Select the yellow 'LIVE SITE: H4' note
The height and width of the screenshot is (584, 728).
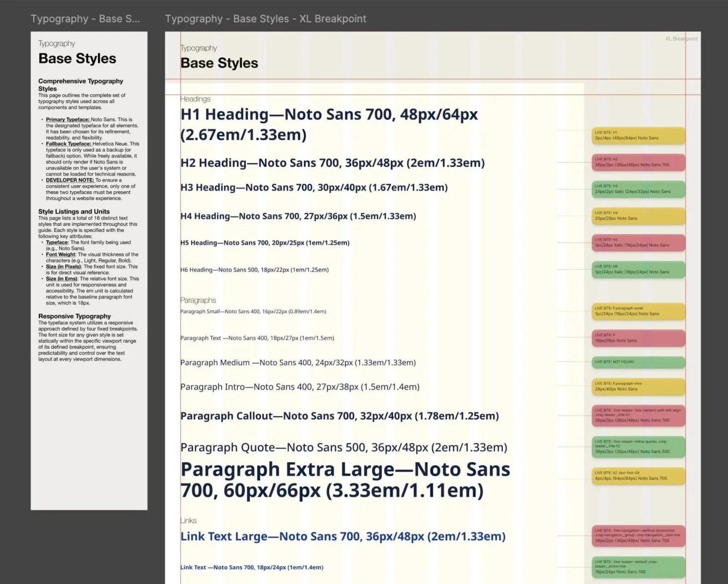tap(638, 216)
